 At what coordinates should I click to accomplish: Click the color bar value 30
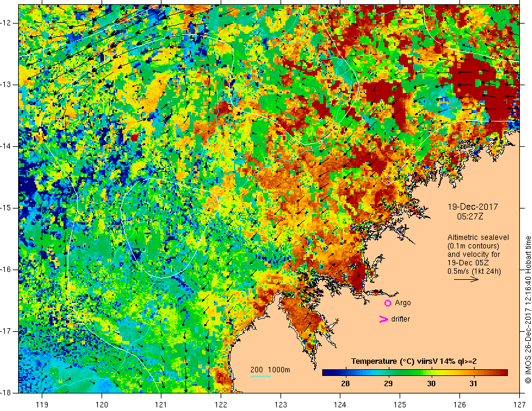[431, 384]
